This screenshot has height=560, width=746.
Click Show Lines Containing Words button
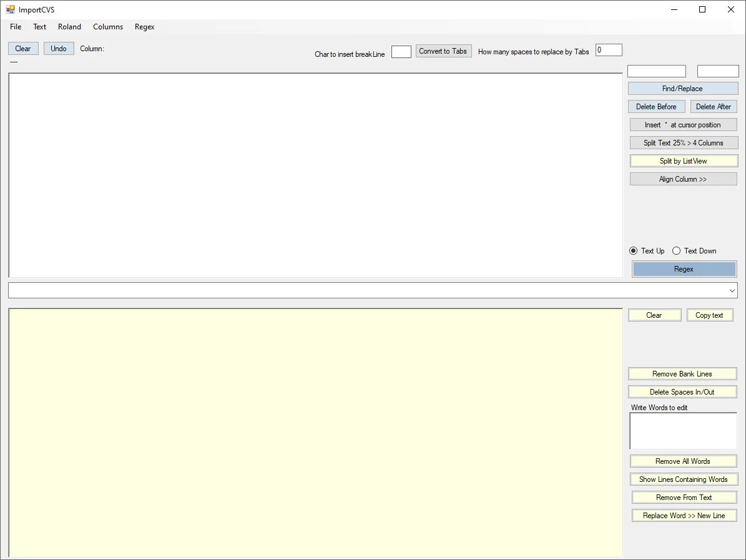[683, 479]
